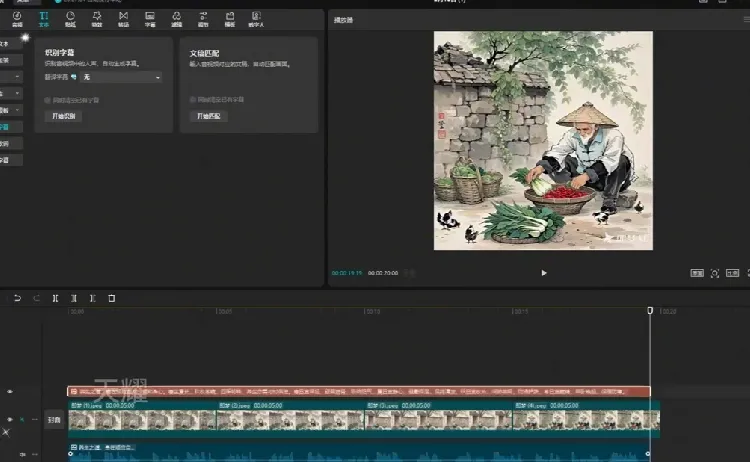Click the trash delete icon in timeline toolbar
The image size is (750, 462).
click(x=111, y=298)
